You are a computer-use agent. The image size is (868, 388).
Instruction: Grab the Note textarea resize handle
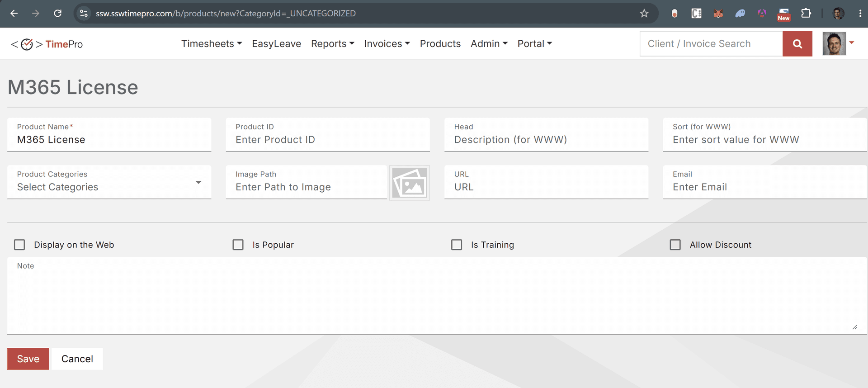click(x=854, y=327)
